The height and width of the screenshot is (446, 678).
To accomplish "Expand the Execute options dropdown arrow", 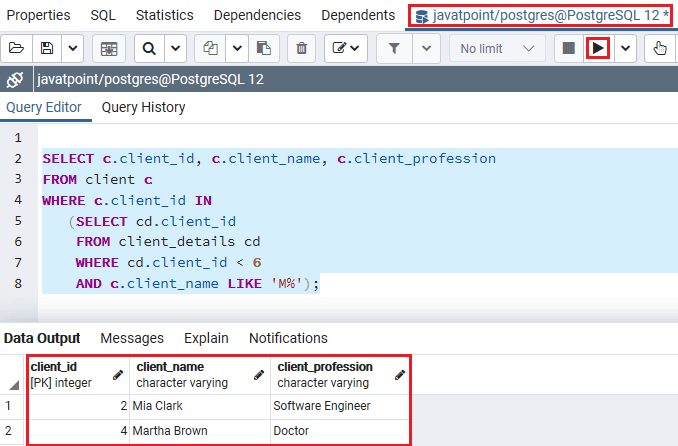I will point(626,48).
